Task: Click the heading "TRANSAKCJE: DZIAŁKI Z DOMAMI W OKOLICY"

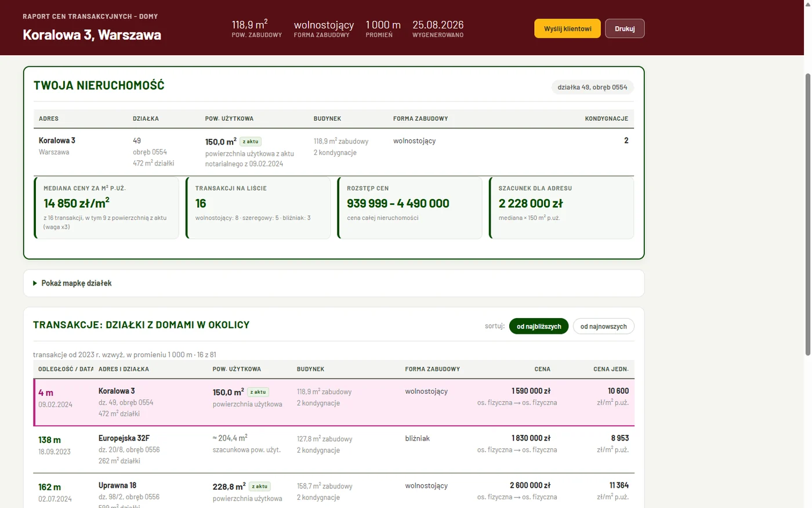Action: click(141, 325)
